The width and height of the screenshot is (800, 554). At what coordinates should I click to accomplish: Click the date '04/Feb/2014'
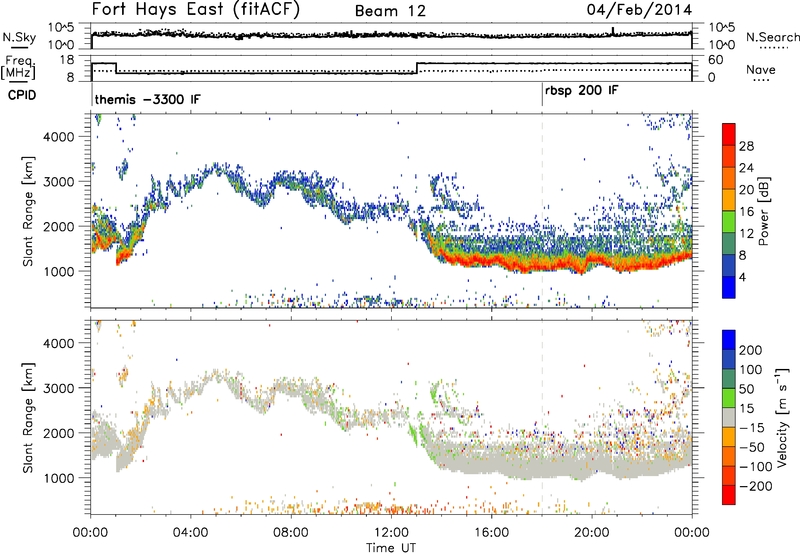639,10
